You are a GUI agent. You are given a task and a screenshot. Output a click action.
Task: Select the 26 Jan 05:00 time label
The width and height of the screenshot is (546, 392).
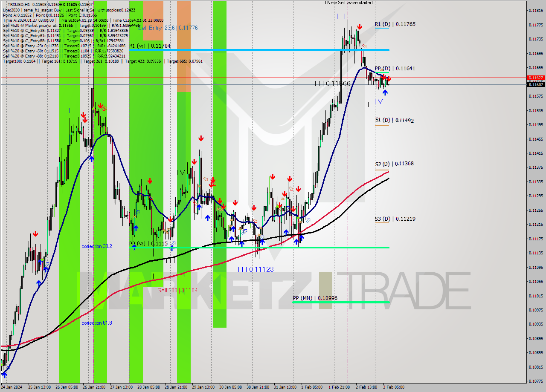click(x=67, y=387)
